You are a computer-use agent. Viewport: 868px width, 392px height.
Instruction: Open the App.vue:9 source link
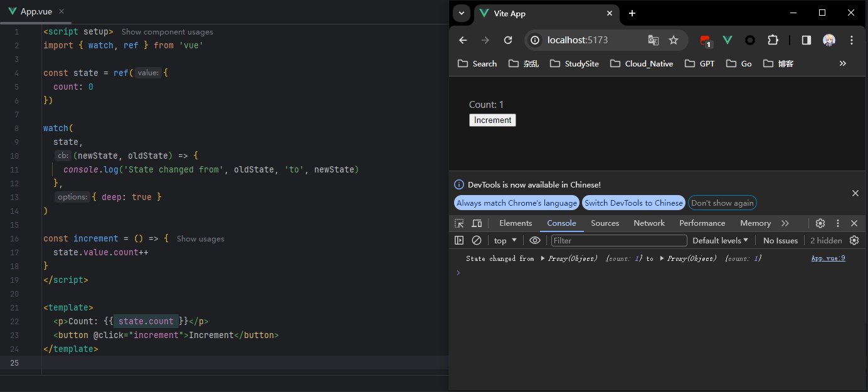828,258
